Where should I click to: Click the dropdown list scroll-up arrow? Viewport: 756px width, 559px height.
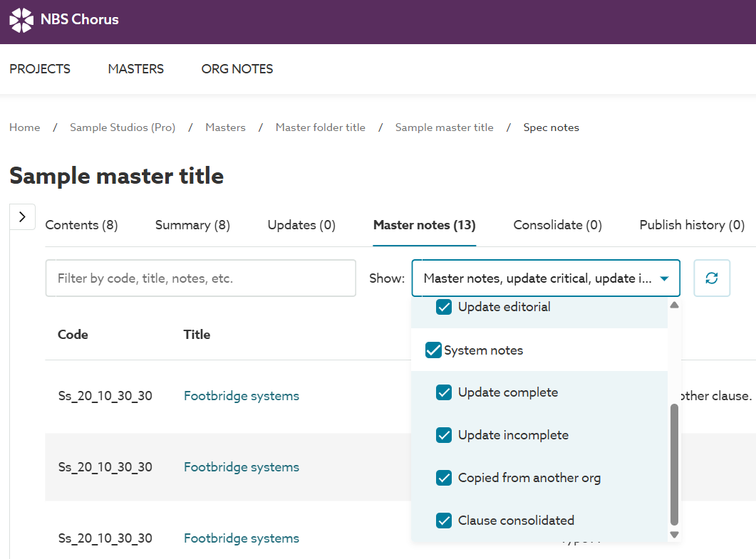(x=675, y=305)
